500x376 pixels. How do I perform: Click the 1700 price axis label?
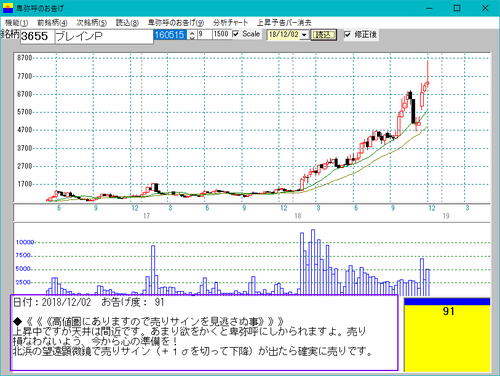coord(25,184)
